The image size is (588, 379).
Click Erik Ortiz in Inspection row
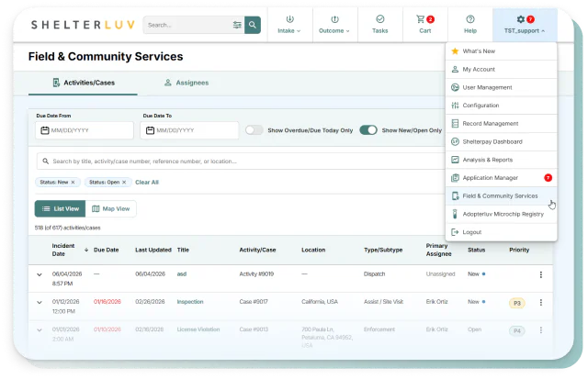[x=437, y=302]
